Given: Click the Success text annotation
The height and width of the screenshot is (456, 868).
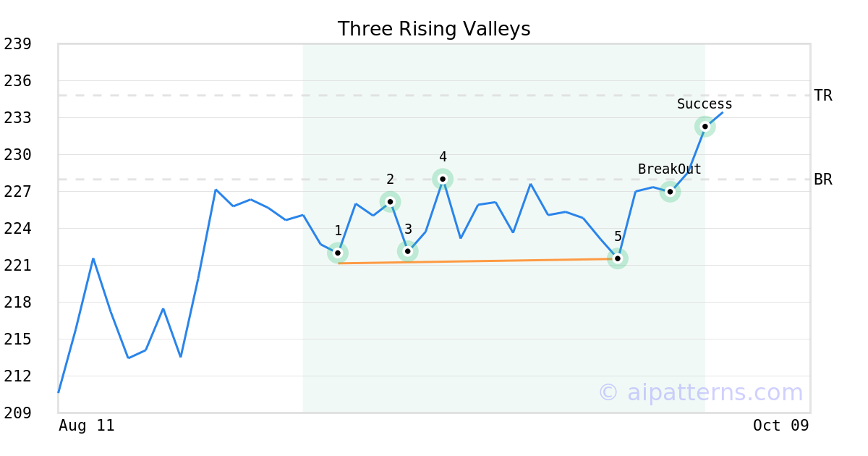Looking at the screenshot, I should pos(705,104).
